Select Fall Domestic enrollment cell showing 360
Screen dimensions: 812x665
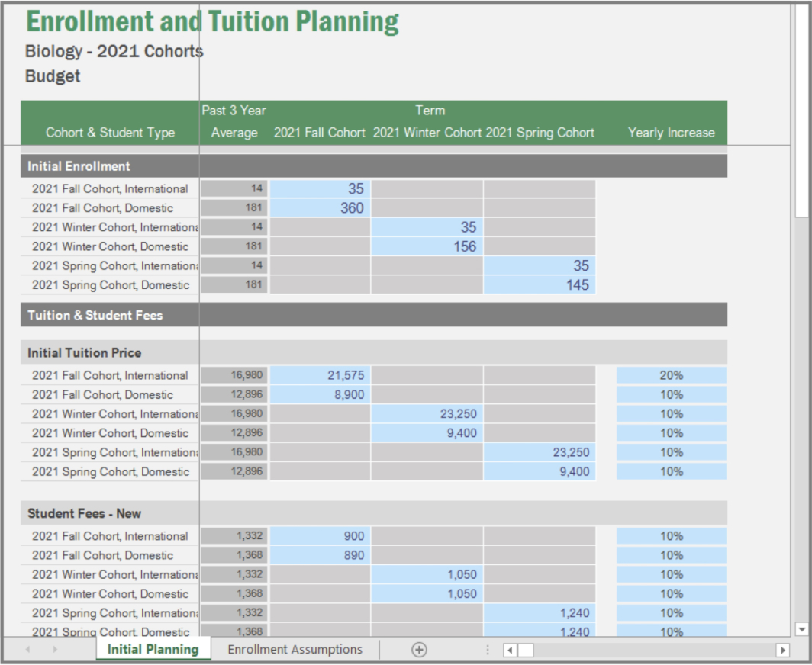coord(321,208)
